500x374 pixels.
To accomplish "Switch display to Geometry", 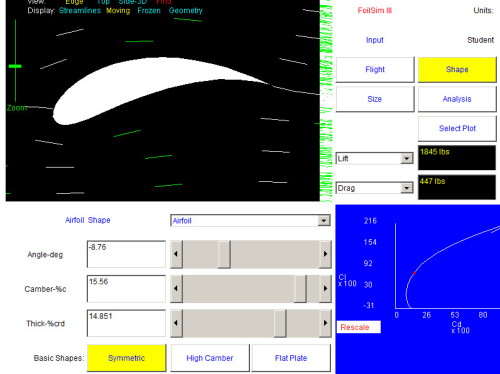I will pyautogui.click(x=186, y=11).
